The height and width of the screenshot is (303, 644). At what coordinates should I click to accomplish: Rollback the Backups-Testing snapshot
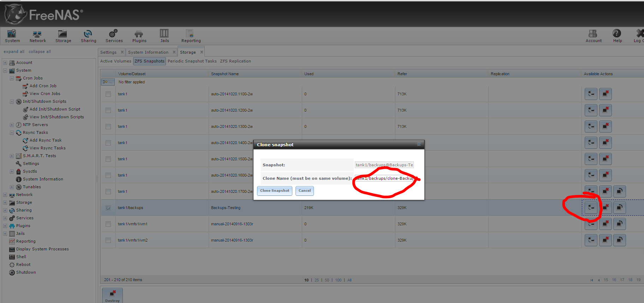pos(619,208)
